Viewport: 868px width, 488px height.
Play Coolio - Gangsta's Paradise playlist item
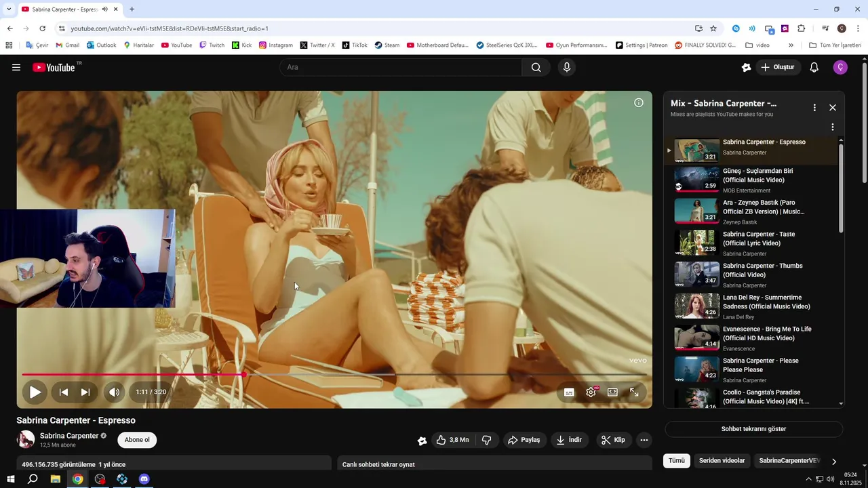753,397
